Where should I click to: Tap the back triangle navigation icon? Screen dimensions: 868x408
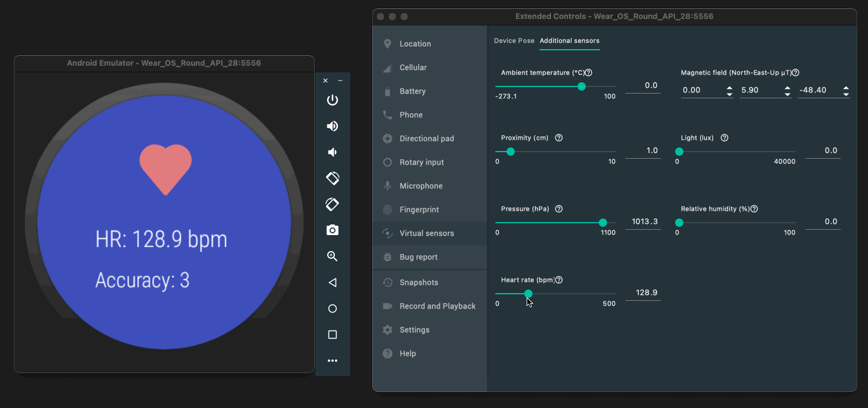(333, 282)
